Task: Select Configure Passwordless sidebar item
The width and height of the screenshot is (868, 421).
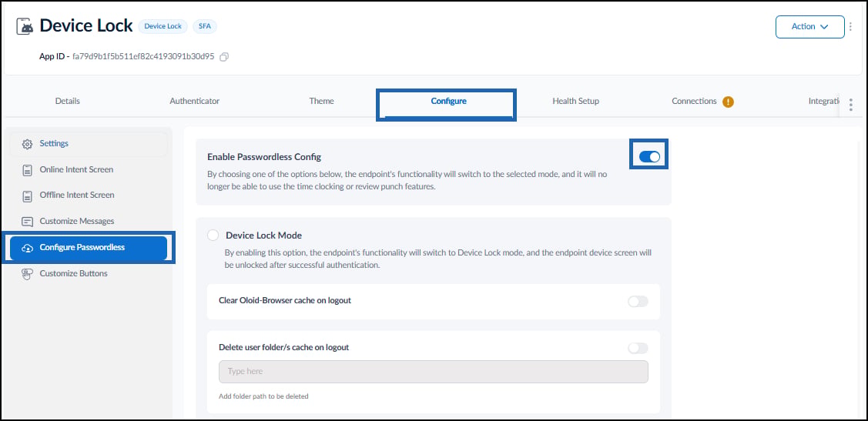Action: [89, 247]
